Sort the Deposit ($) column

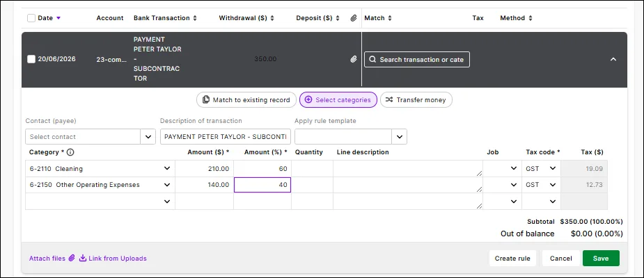click(338, 18)
